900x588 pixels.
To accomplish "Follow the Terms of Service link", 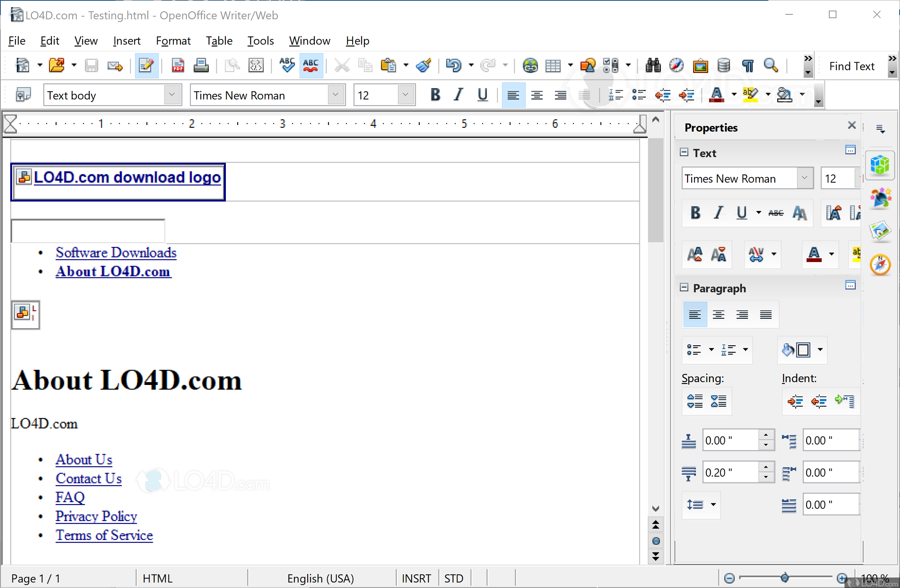I will tap(104, 535).
